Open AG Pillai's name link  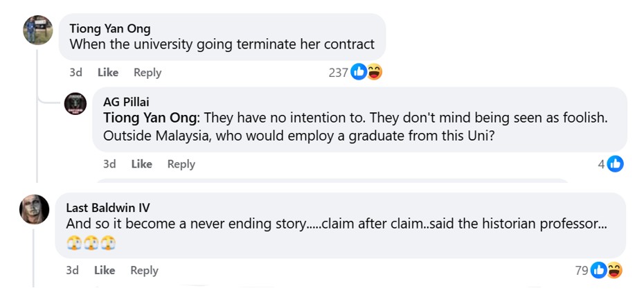(x=125, y=102)
